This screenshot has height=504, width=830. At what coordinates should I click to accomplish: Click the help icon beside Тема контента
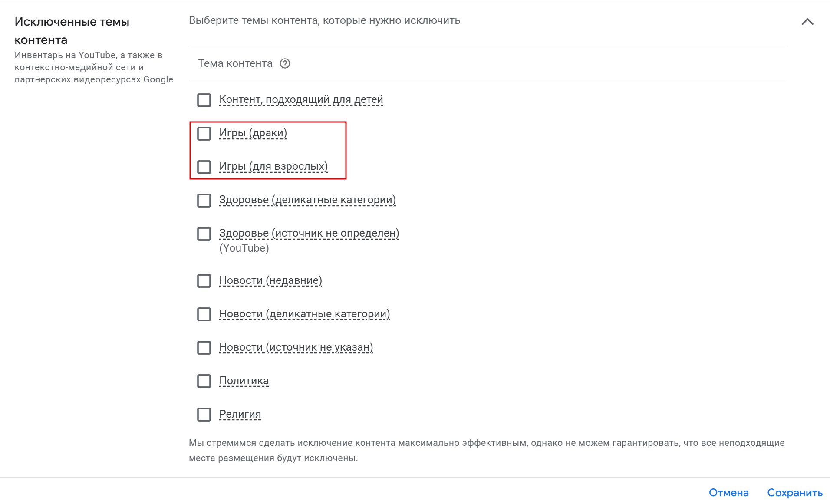285,64
